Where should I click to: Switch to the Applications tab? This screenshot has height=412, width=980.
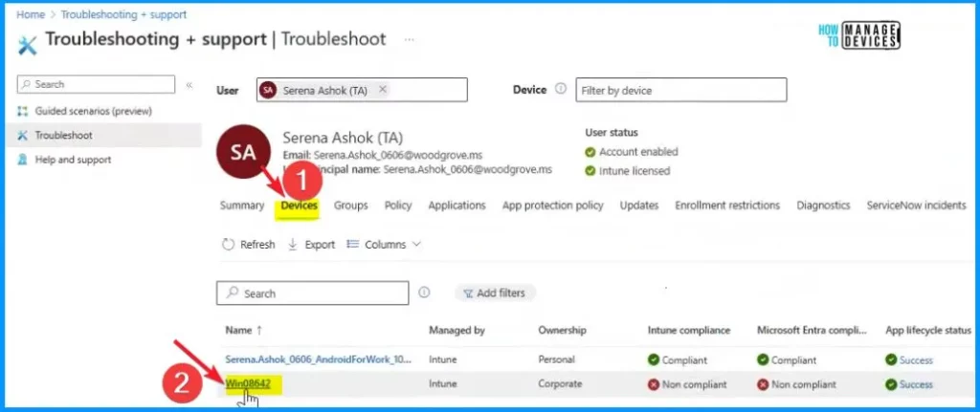tap(457, 206)
